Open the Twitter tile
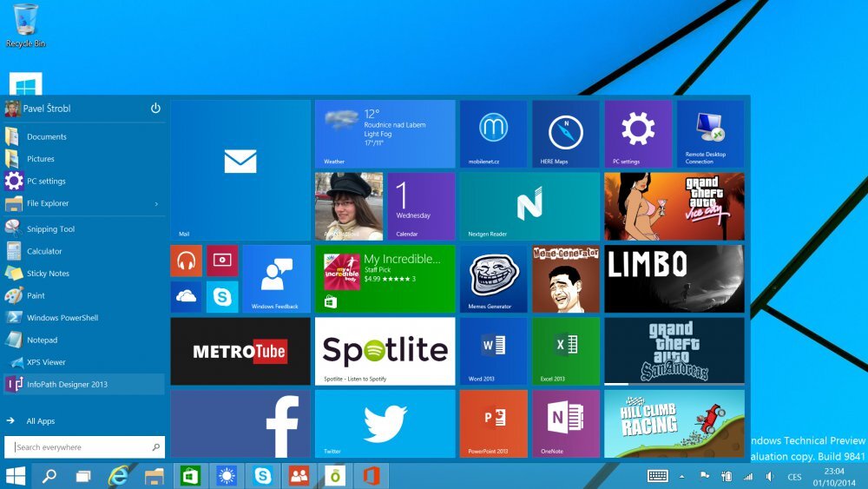The image size is (868, 489). [385, 424]
